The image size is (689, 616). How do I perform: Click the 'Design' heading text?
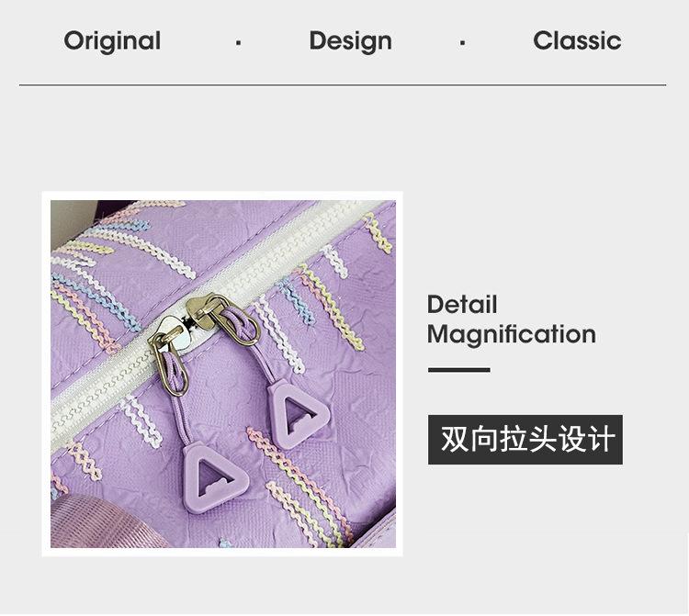350,41
